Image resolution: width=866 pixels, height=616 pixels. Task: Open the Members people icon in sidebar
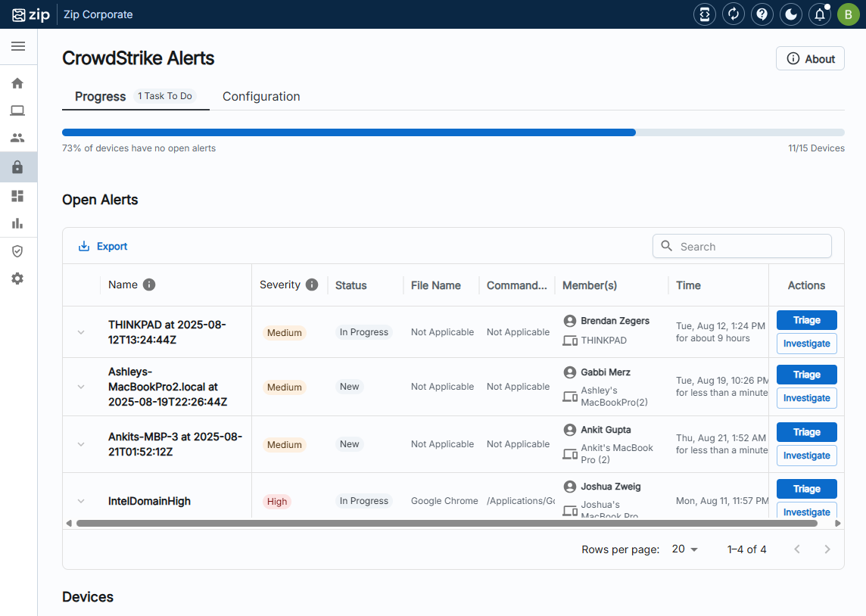(x=17, y=138)
